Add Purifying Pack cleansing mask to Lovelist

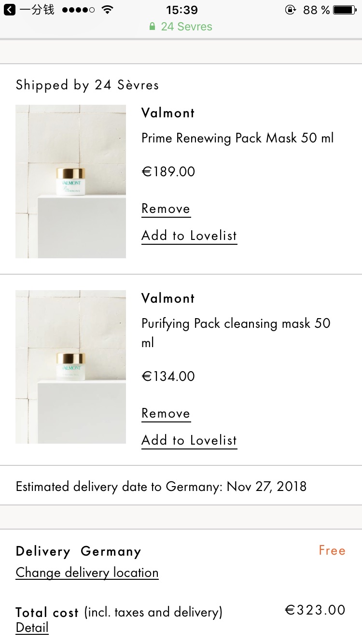click(x=189, y=441)
